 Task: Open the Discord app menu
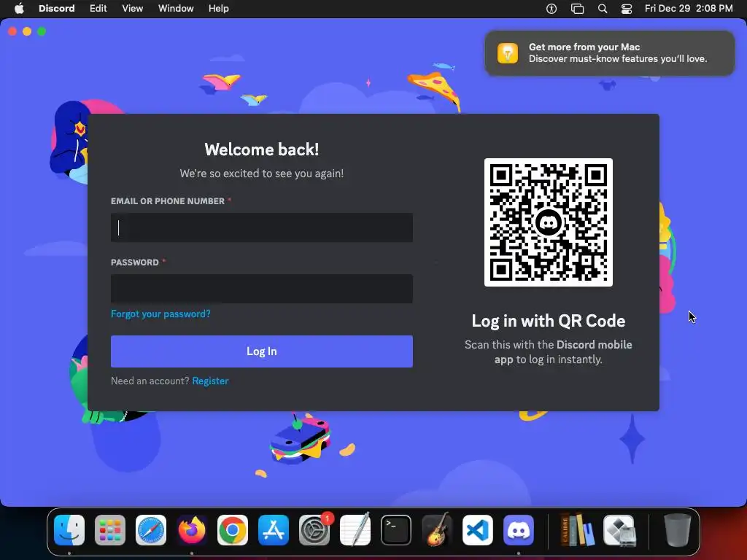tap(57, 8)
